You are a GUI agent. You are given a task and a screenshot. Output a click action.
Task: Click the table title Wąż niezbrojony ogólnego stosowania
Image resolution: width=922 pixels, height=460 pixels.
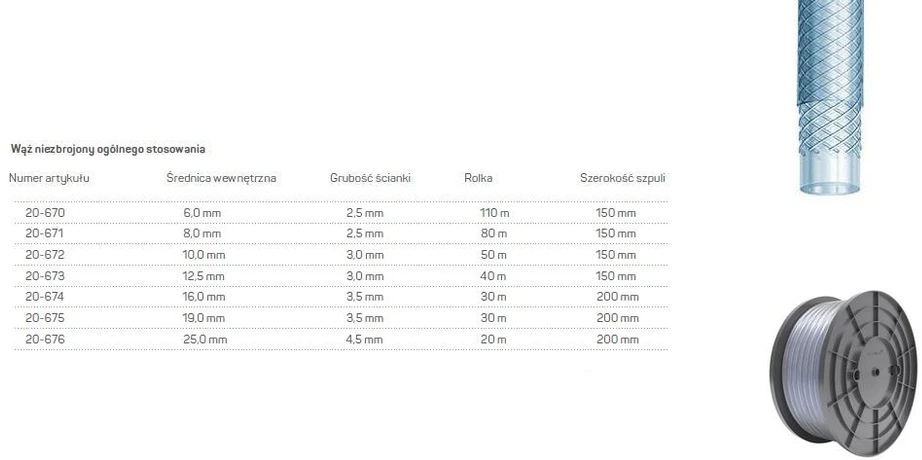pyautogui.click(x=108, y=149)
